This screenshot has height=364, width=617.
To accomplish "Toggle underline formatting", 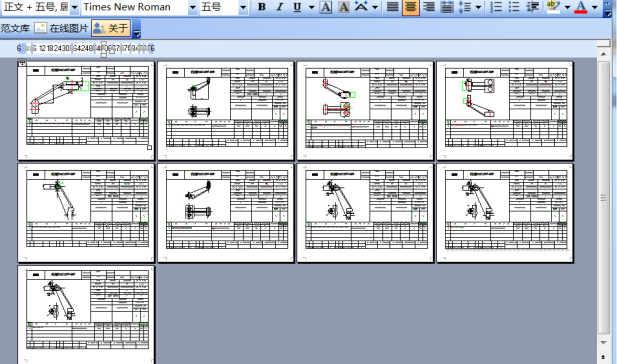I will point(297,7).
